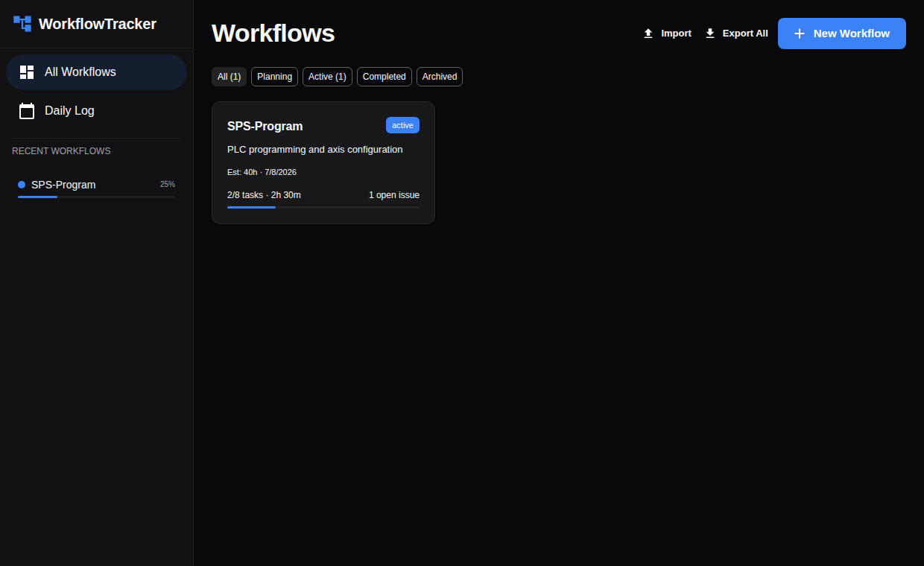Click the 25% label in sidebar
924x566 pixels.
coord(168,184)
